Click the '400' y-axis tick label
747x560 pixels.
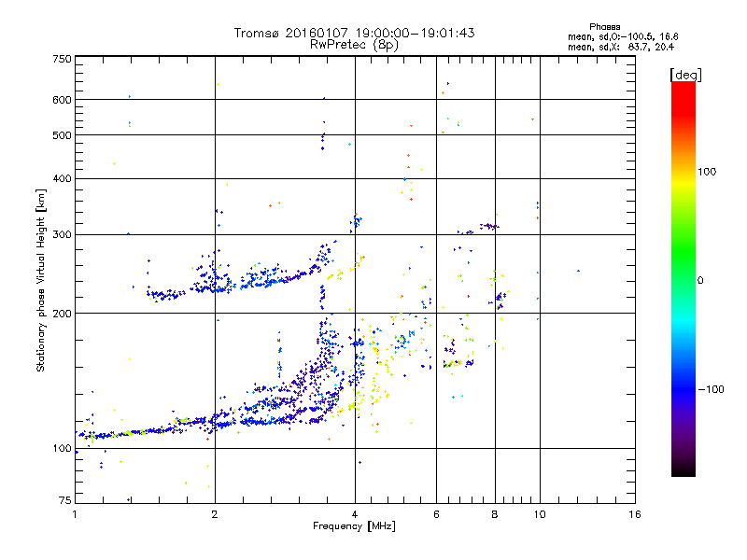pyautogui.click(x=62, y=178)
